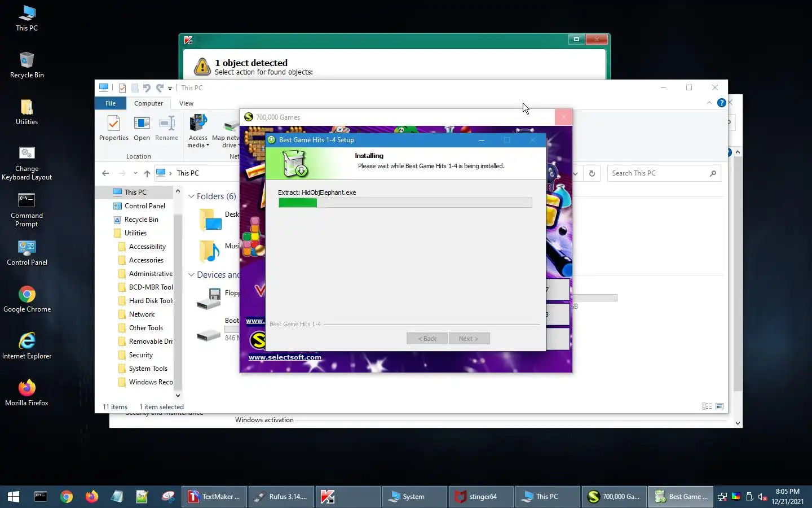
Task: Select Music folder in This PC
Action: [x=219, y=250]
